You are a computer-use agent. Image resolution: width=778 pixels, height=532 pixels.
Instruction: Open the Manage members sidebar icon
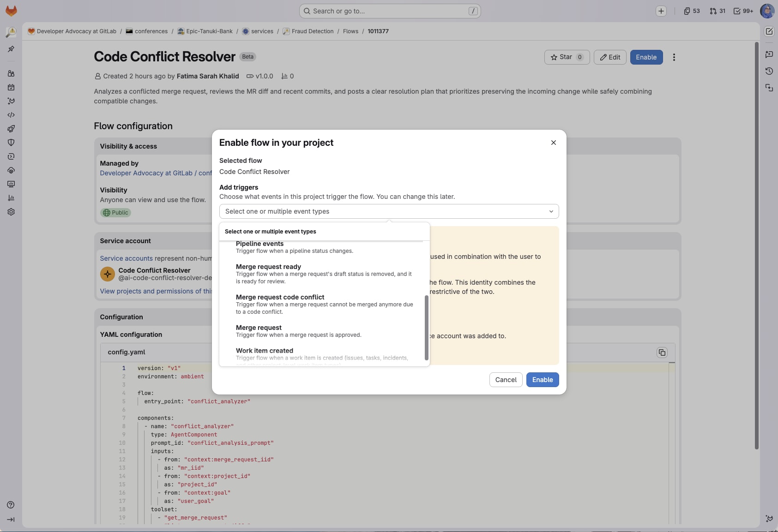point(11,73)
